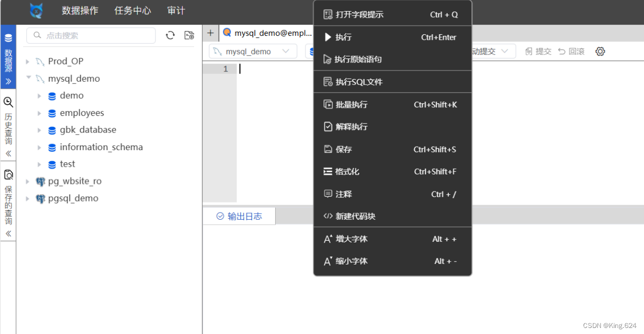Click the new folder icon beside refresh
Screen dimensions: 644x334
coord(189,35)
